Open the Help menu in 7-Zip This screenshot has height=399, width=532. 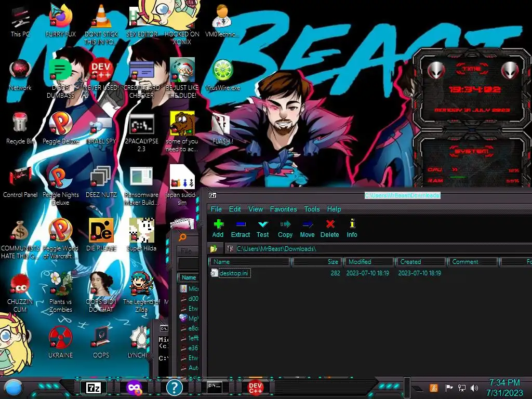[x=334, y=209]
